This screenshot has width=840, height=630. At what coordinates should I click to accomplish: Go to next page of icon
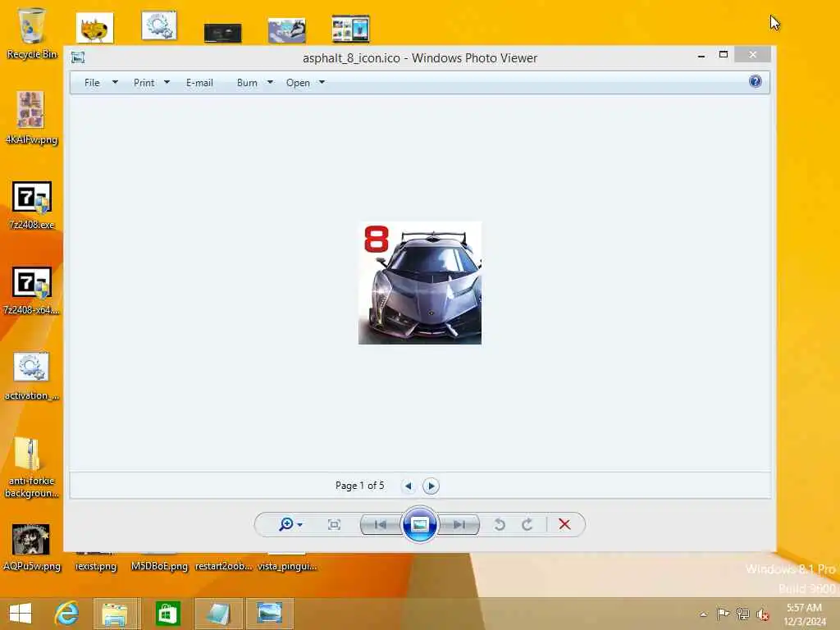[x=431, y=486]
